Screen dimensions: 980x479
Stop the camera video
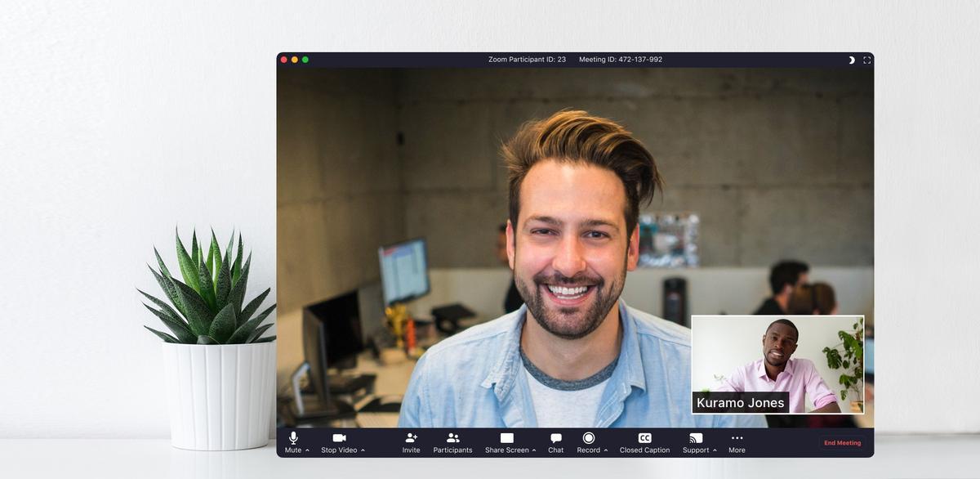click(x=339, y=439)
